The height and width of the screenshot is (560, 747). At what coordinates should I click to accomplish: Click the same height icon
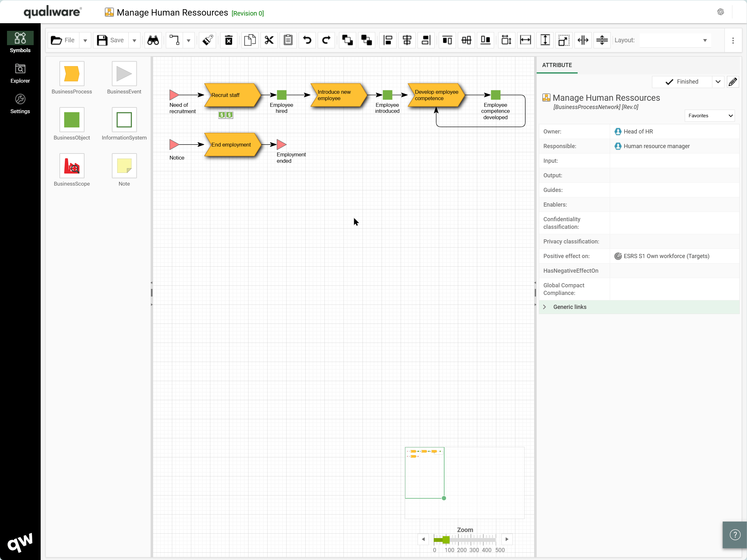pos(545,40)
